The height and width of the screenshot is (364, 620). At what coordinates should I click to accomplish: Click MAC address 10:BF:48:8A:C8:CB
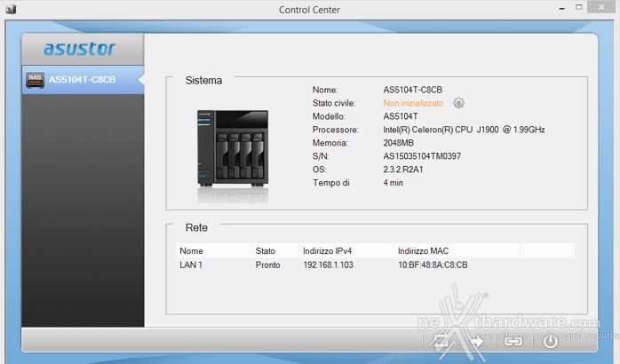click(x=433, y=265)
